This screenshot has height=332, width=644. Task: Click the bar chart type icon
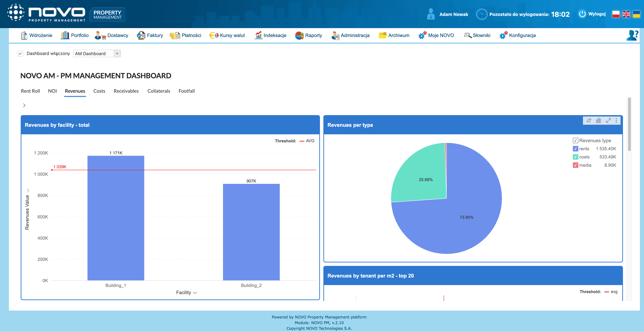(x=599, y=120)
